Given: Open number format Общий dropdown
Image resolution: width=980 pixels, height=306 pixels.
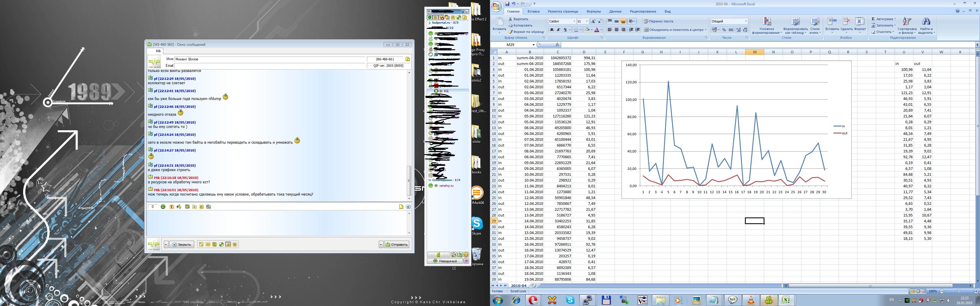Looking at the screenshot, I should 746,21.
